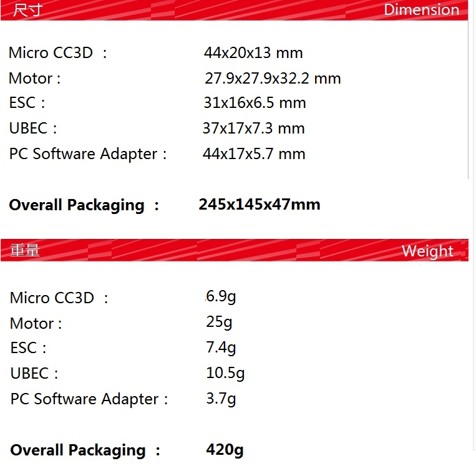Click the Dimension header banner

pos(234,10)
